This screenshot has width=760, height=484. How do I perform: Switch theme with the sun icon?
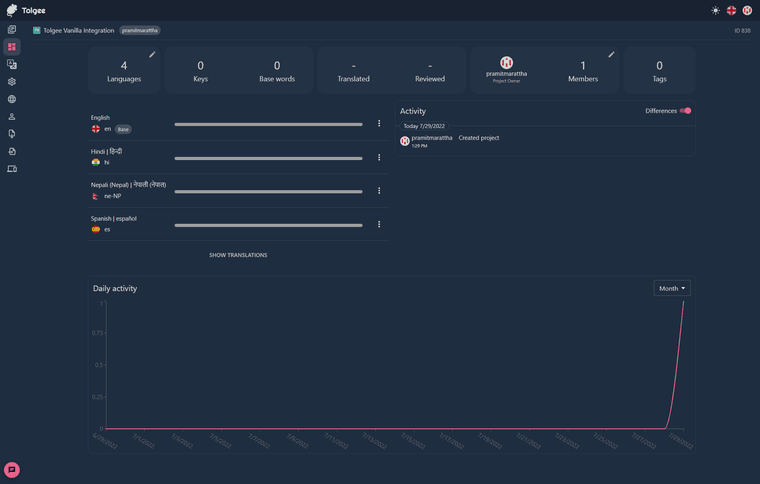tap(715, 10)
